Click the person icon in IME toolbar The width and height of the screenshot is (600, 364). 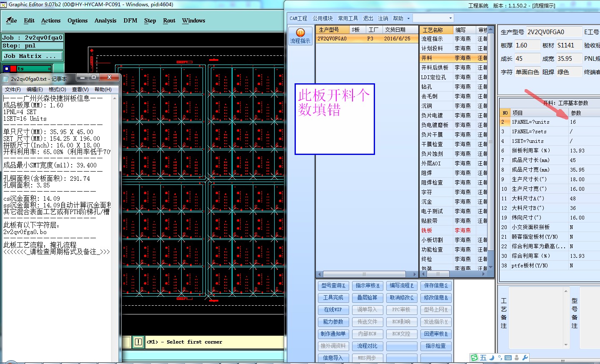[517, 358]
